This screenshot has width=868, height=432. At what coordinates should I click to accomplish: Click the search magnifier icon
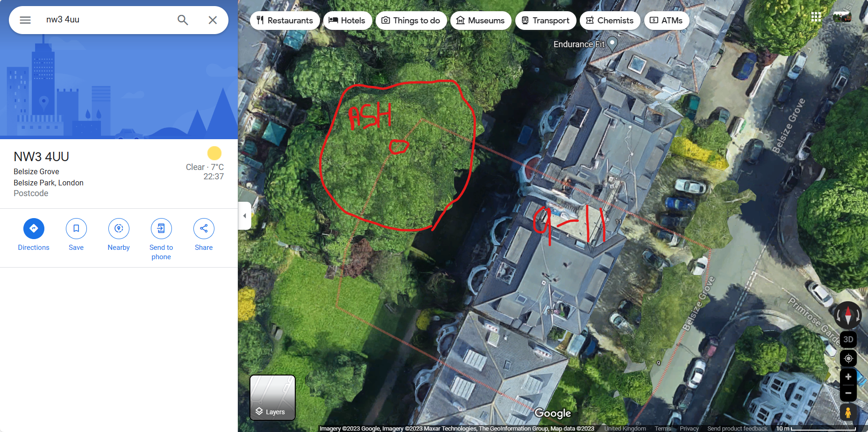[x=183, y=20]
